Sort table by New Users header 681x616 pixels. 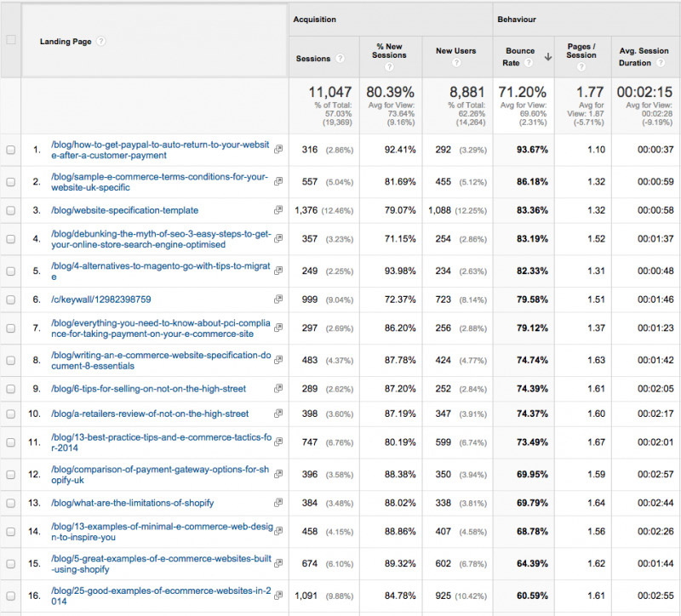click(455, 51)
